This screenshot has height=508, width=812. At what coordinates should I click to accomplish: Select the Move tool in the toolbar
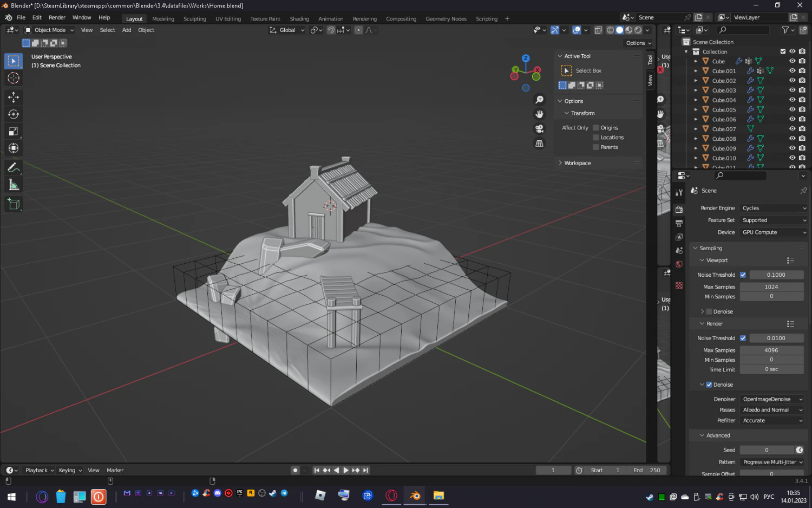point(14,96)
